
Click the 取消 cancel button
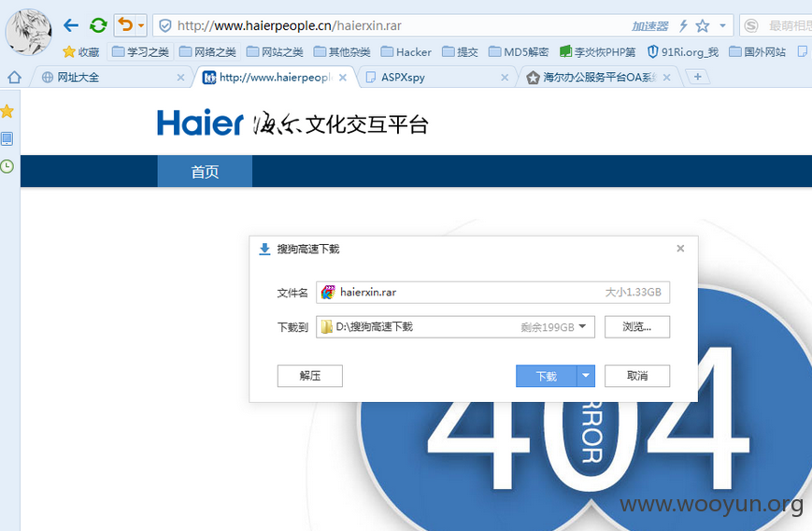click(x=637, y=376)
